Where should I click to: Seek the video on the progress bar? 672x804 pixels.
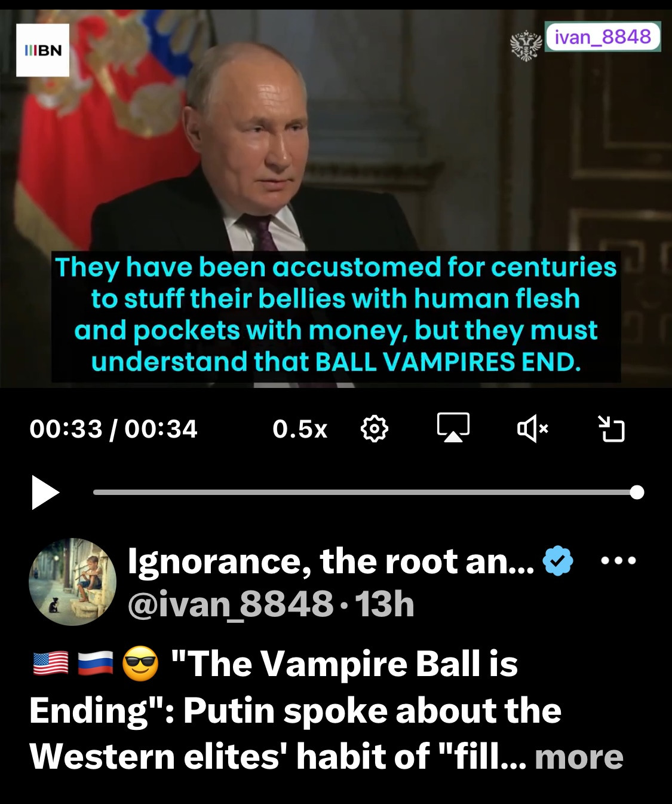(x=364, y=493)
